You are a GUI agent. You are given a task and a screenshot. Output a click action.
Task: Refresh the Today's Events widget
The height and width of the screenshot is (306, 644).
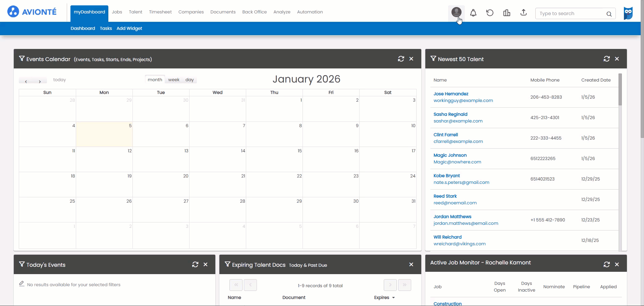click(x=195, y=264)
